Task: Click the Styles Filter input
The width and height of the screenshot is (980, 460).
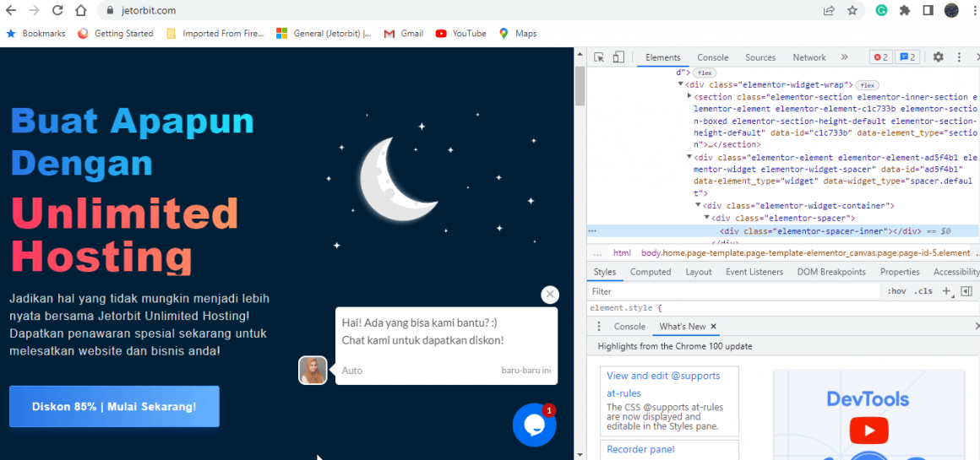Action: (x=734, y=291)
